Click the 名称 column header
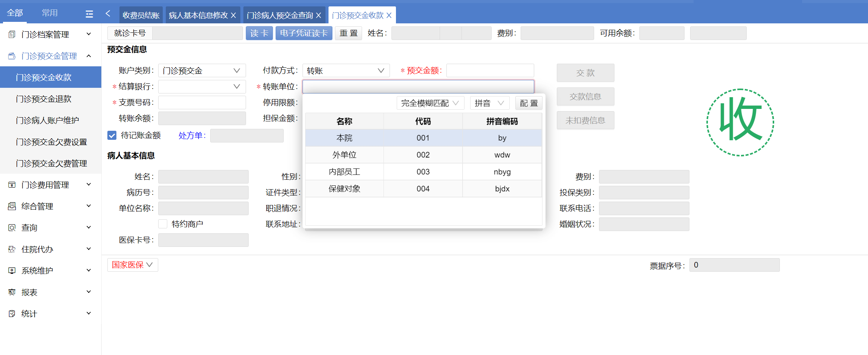The height and width of the screenshot is (355, 868). (344, 121)
